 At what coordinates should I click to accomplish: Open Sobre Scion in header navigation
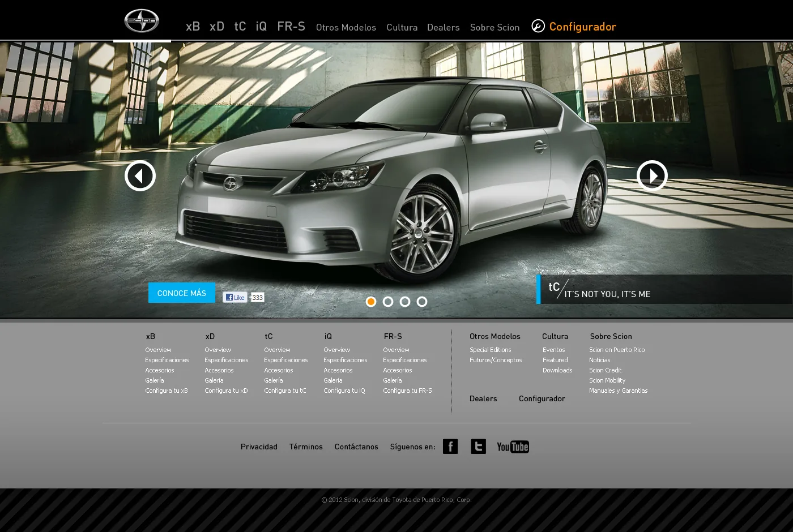coord(495,27)
